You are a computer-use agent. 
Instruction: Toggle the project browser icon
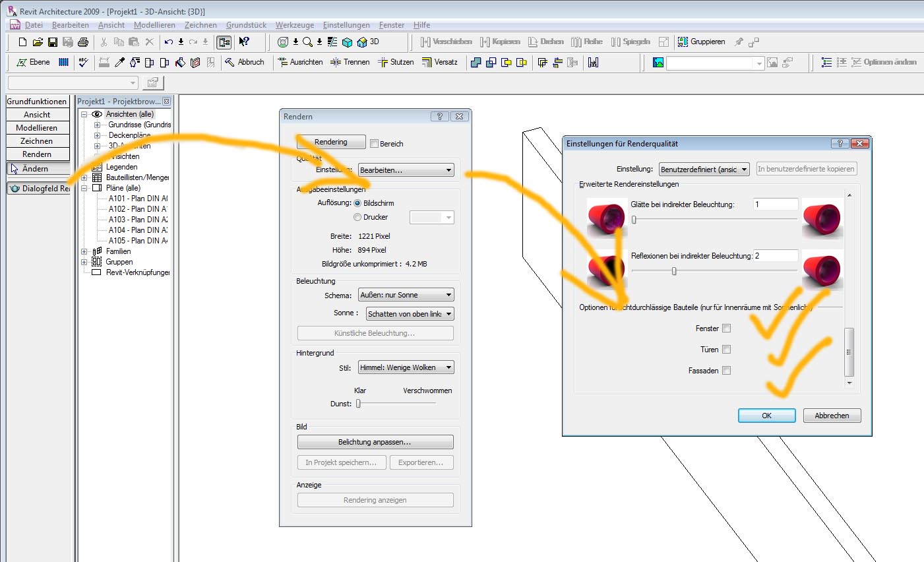[224, 42]
